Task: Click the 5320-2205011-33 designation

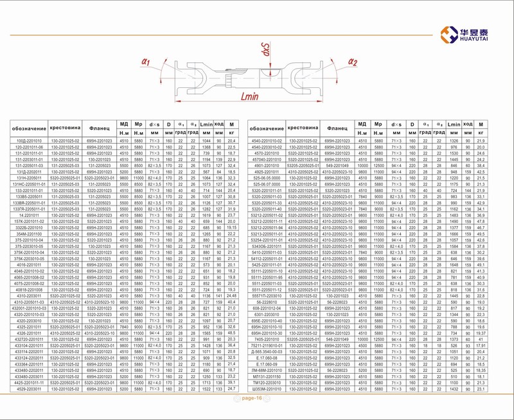Action: click(267, 203)
